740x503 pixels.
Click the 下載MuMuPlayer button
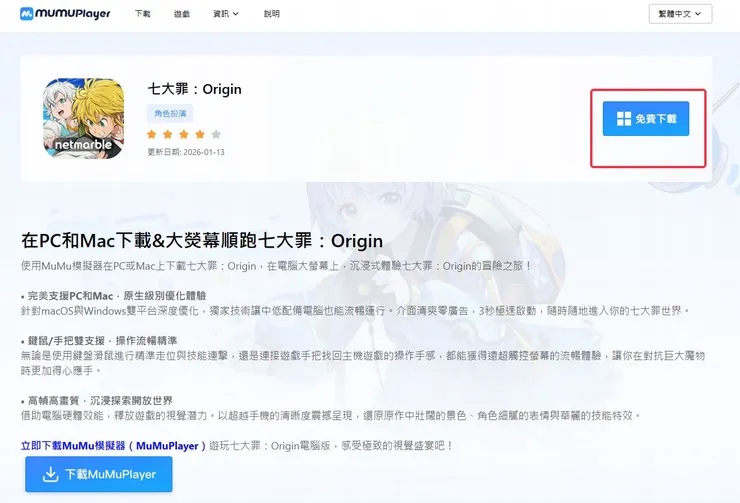[99, 474]
